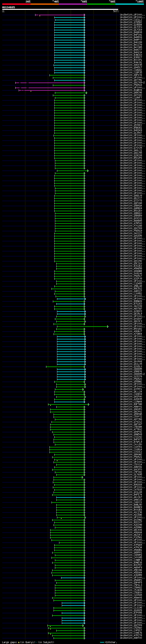The height and width of the screenshot is (644, 146).
Task: Click hit UniRef100_Q17CE9
Action: click(x=131, y=30)
